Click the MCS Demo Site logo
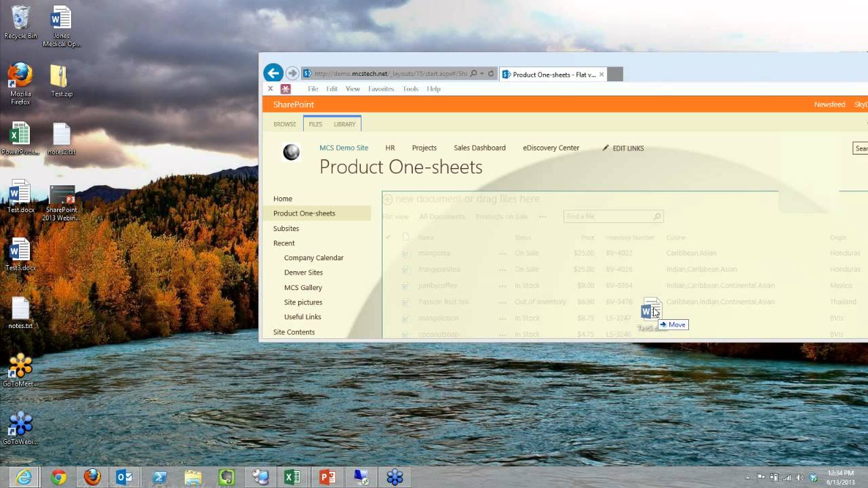The height and width of the screenshot is (488, 868). click(292, 152)
